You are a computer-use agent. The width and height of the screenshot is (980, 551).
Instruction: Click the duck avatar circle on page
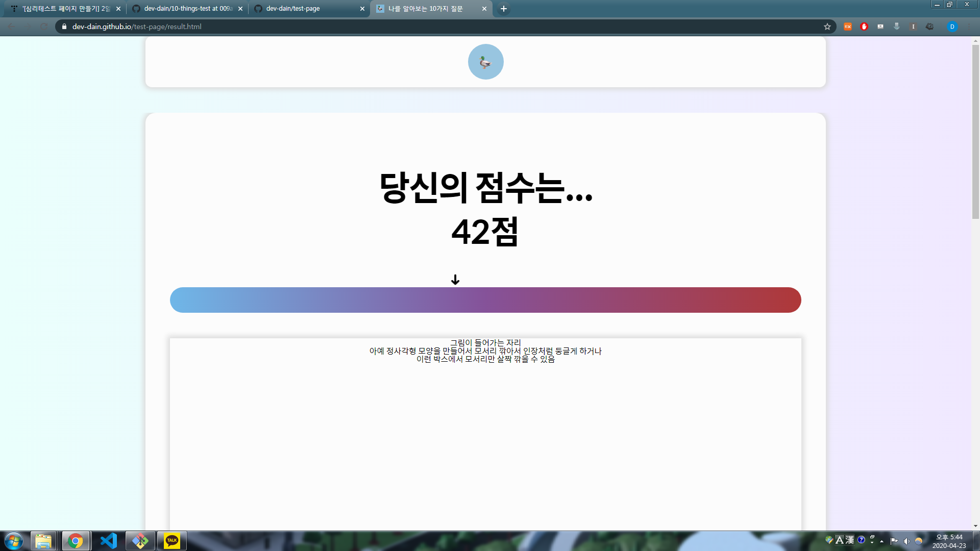[x=485, y=62]
